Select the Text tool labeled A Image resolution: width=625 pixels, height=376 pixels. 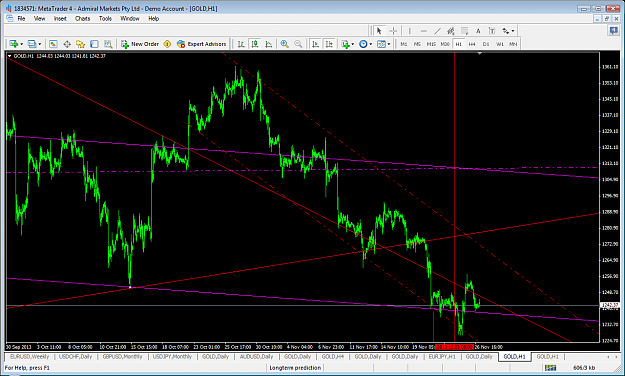coord(478,31)
